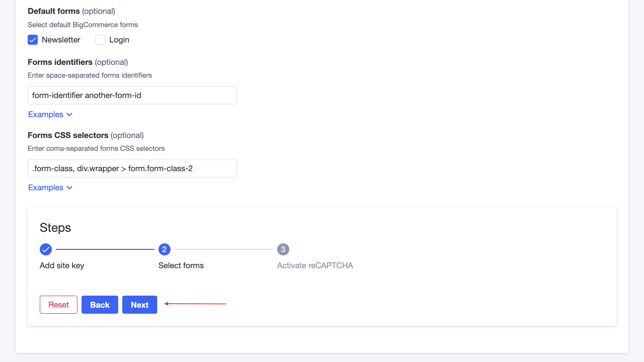644x362 pixels.
Task: Click the step 3 circle icon
Action: click(x=283, y=249)
